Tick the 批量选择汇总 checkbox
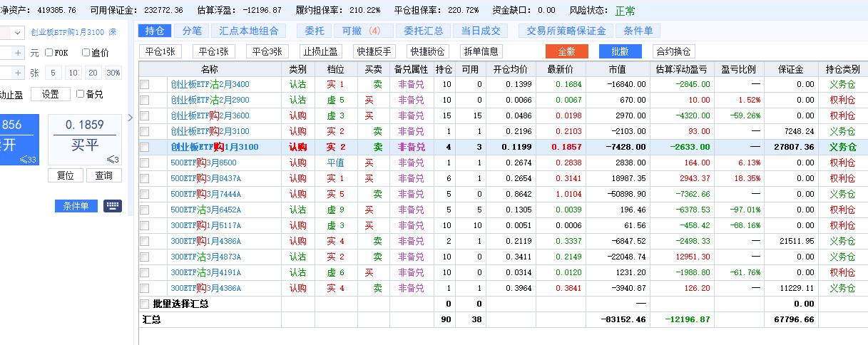The height and width of the screenshot is (345, 868). [x=145, y=304]
